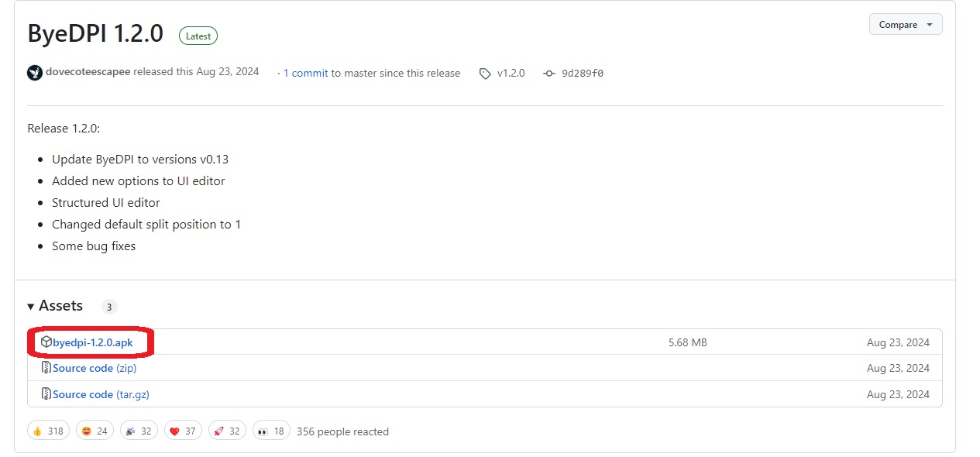This screenshot has height=457, width=980.
Task: Click the tag icon beside v1.2.0
Action: tap(485, 74)
